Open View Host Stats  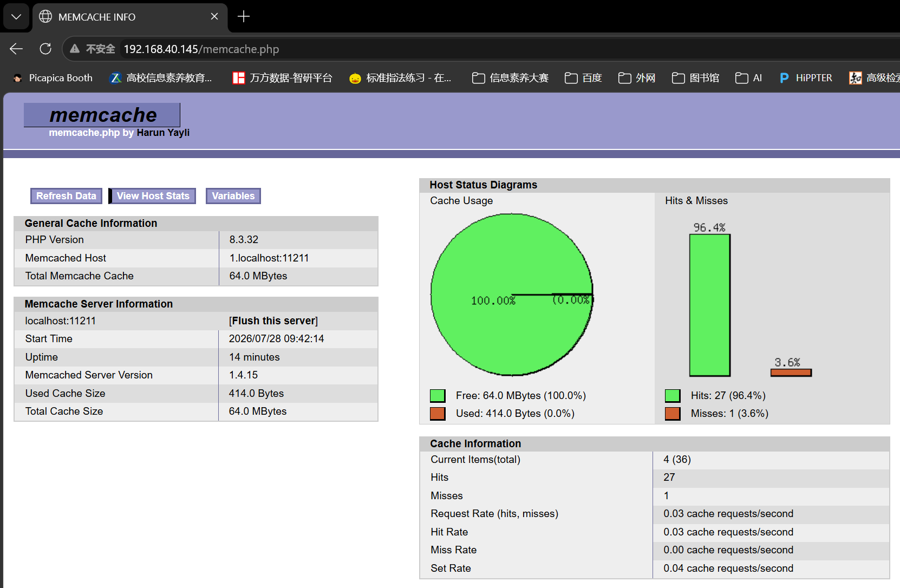[x=153, y=196]
